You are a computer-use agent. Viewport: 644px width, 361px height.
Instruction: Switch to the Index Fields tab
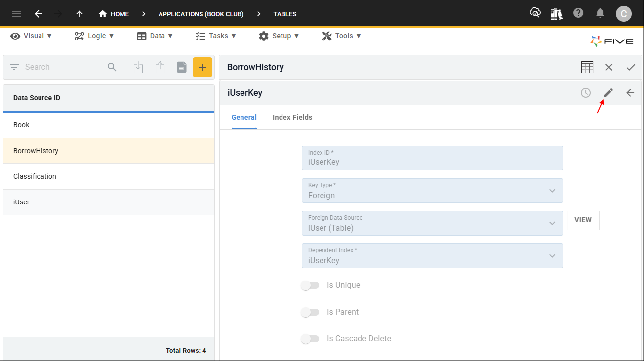292,117
